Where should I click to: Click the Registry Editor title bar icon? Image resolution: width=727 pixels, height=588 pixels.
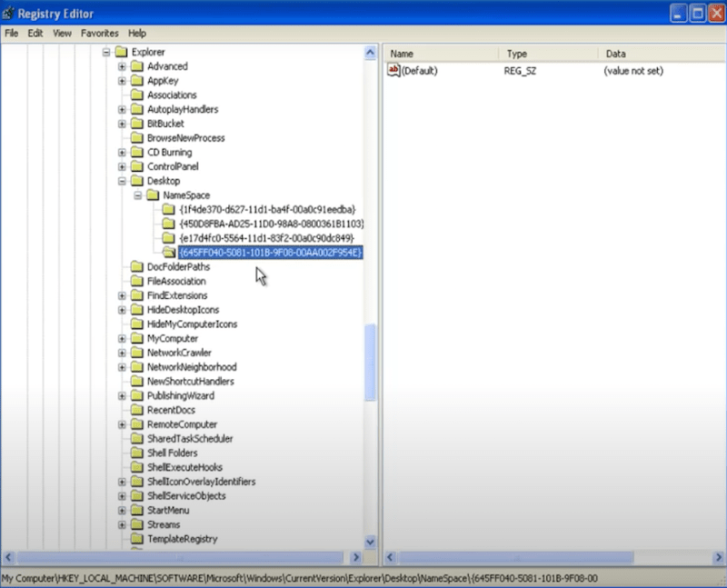(x=8, y=13)
